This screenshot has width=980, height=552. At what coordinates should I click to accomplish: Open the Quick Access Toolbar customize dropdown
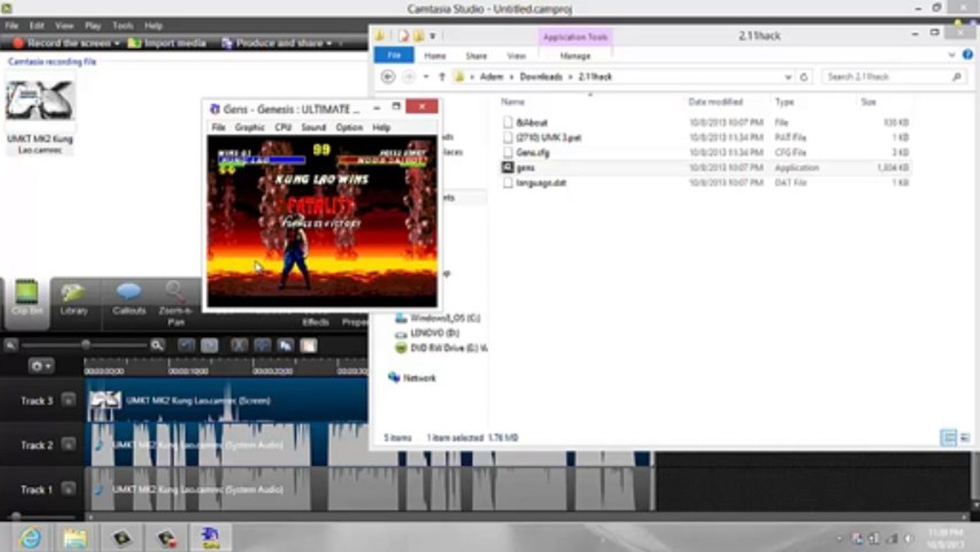432,36
